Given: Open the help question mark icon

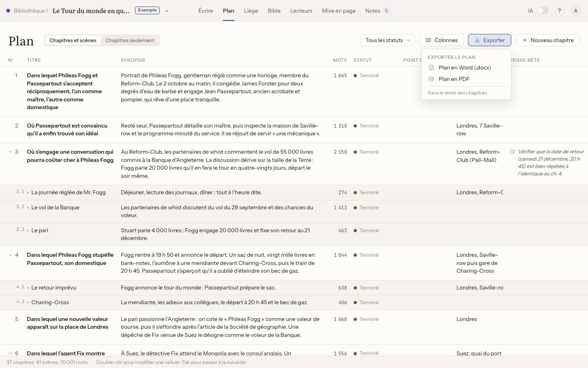Looking at the screenshot, I should pos(559,11).
